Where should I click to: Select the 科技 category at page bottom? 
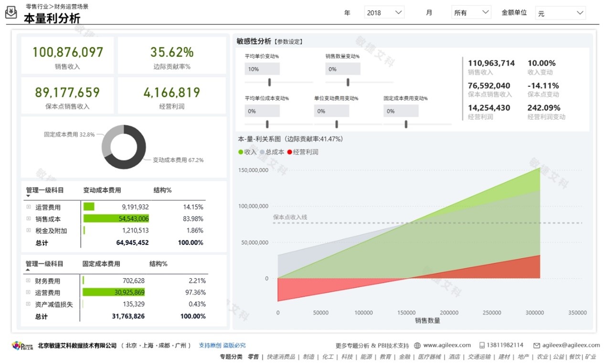pos(347,356)
